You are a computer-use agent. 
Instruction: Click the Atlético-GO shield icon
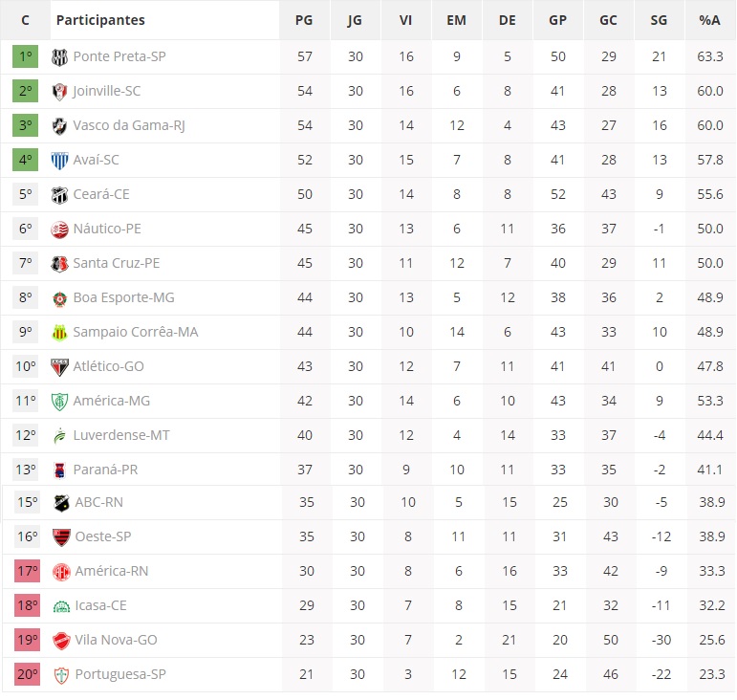[59, 366]
